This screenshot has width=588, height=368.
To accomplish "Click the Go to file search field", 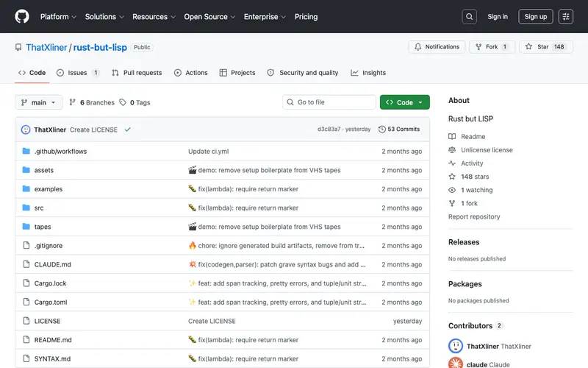I will click(x=329, y=102).
